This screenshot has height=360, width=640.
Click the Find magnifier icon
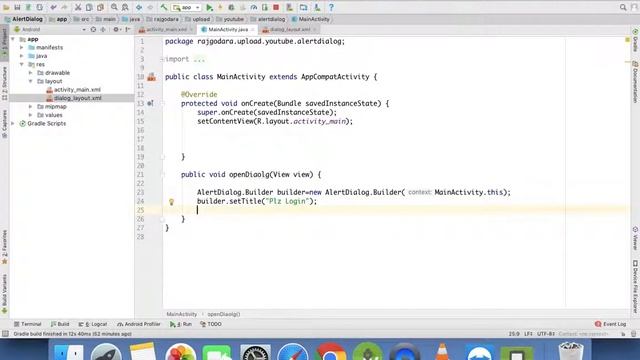[114, 7]
